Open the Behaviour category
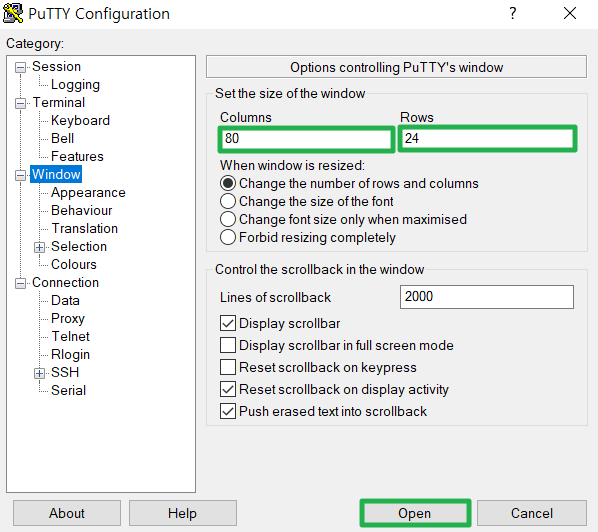This screenshot has width=598, height=532. click(x=82, y=211)
